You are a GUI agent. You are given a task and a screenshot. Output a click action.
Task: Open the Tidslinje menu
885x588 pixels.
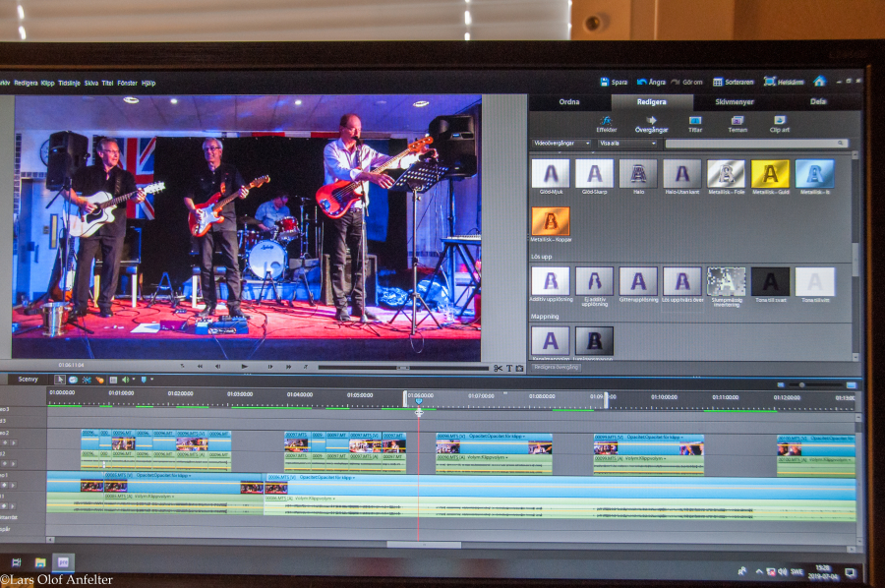coord(70,83)
